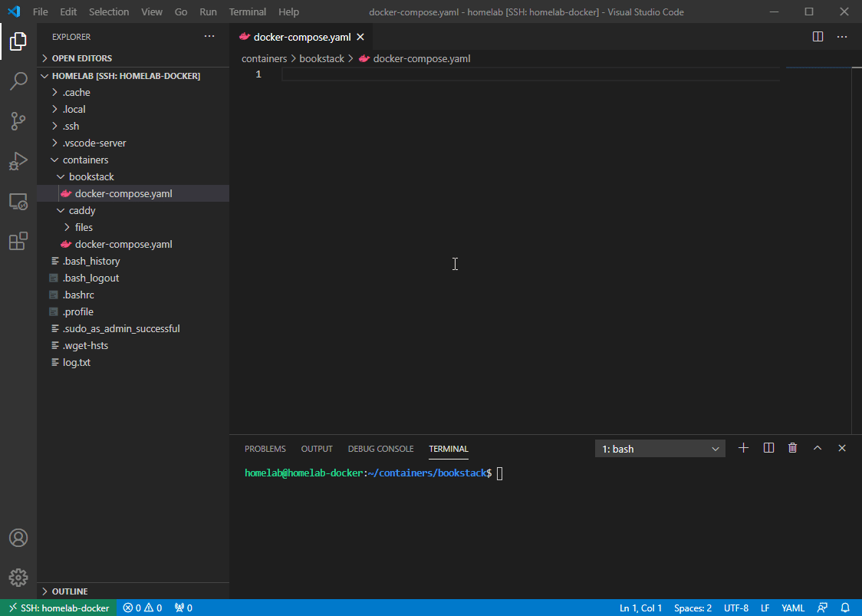
Task: Open the notifications bell
Action: click(845, 608)
